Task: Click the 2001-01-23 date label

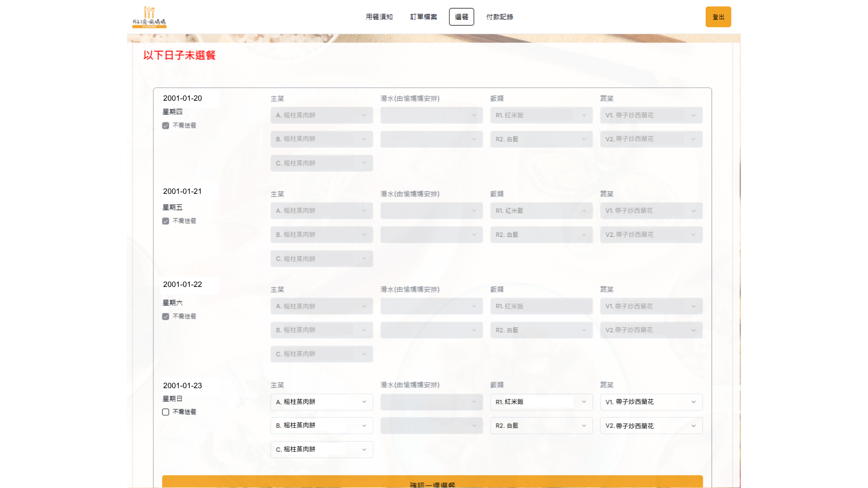Action: coord(182,385)
